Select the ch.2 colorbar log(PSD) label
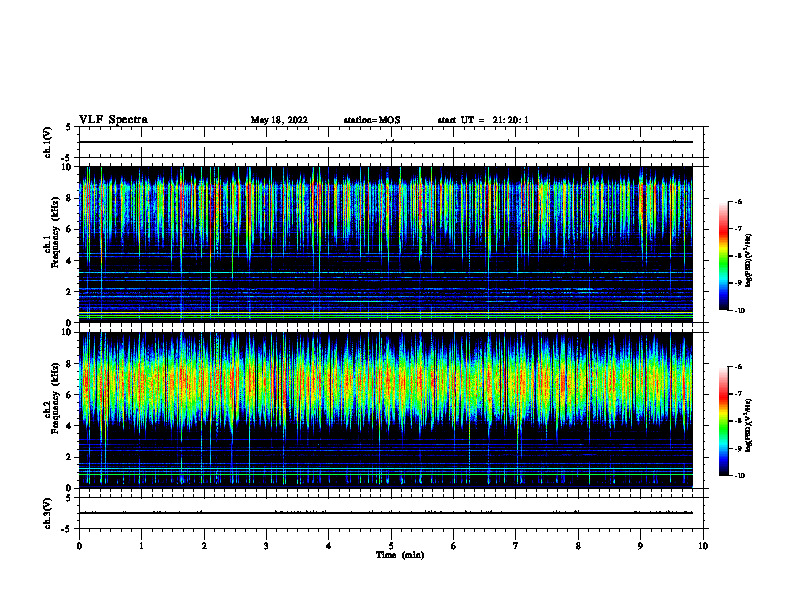This screenshot has width=792, height=612. [749, 426]
